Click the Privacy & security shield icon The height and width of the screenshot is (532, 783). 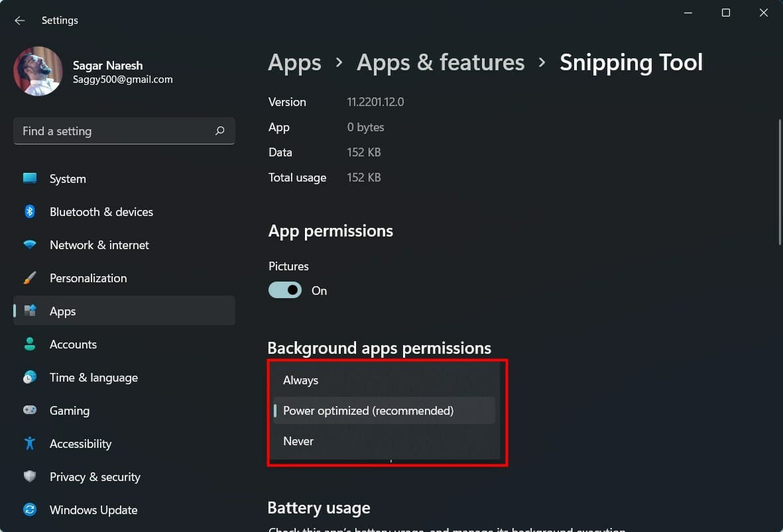click(x=30, y=476)
